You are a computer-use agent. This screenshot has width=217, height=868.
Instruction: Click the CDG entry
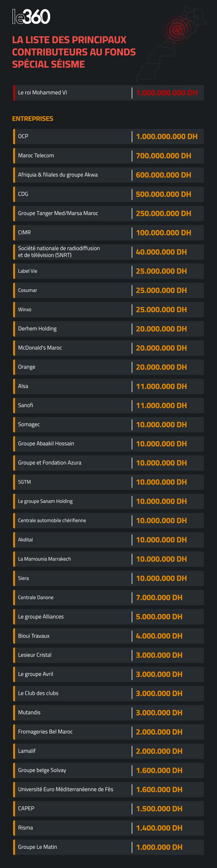coord(23,194)
